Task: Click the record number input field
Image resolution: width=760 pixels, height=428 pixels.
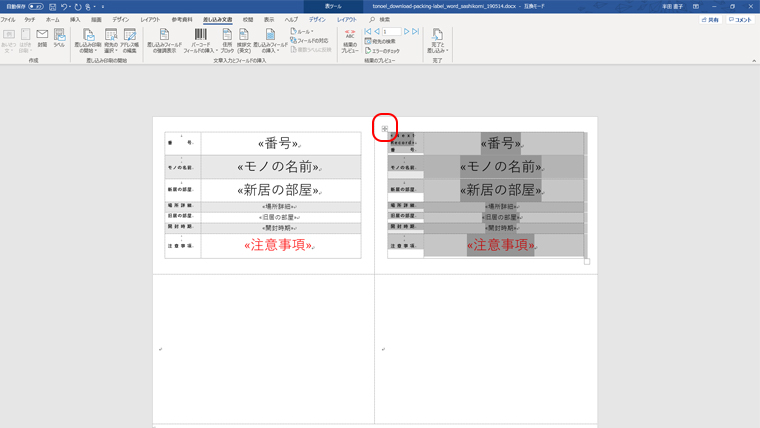Action: pyautogui.click(x=391, y=31)
